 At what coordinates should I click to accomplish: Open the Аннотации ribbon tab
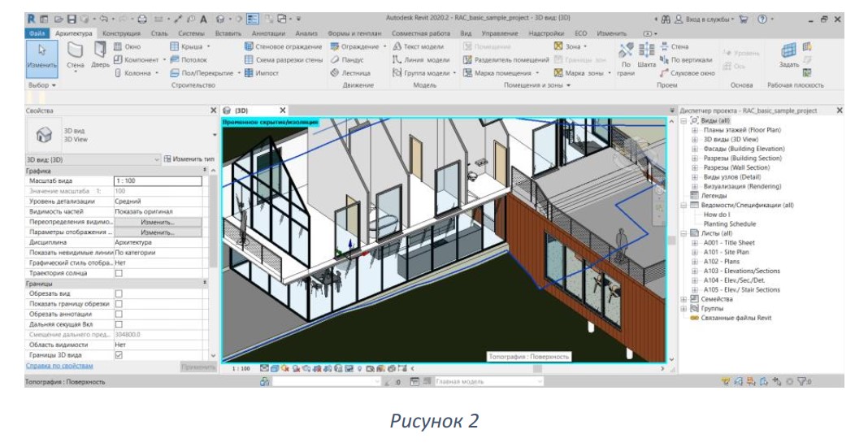[268, 33]
